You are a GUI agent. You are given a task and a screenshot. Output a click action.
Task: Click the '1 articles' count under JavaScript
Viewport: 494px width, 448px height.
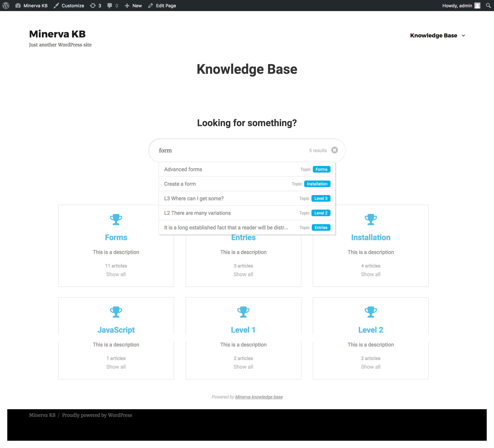pyautogui.click(x=116, y=358)
